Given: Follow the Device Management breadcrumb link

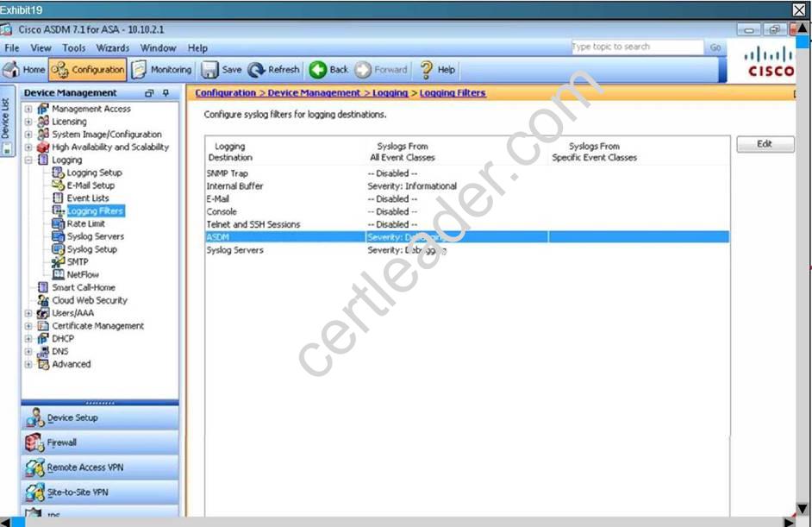Looking at the screenshot, I should coord(314,93).
